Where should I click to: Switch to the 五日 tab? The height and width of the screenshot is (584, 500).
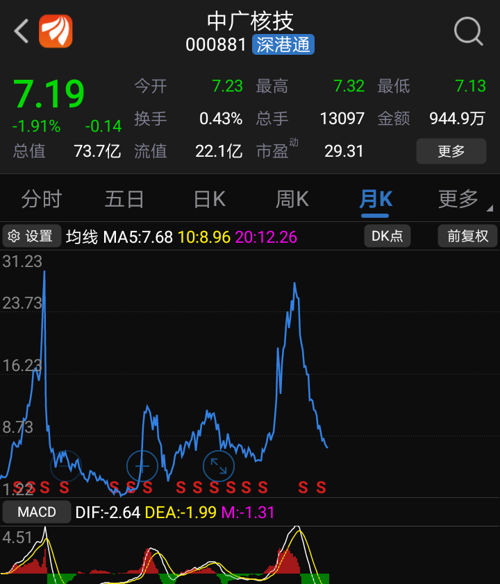124,199
